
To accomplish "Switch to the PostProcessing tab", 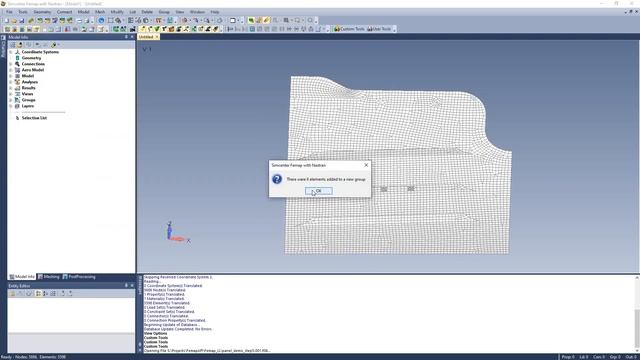I will 79,277.
